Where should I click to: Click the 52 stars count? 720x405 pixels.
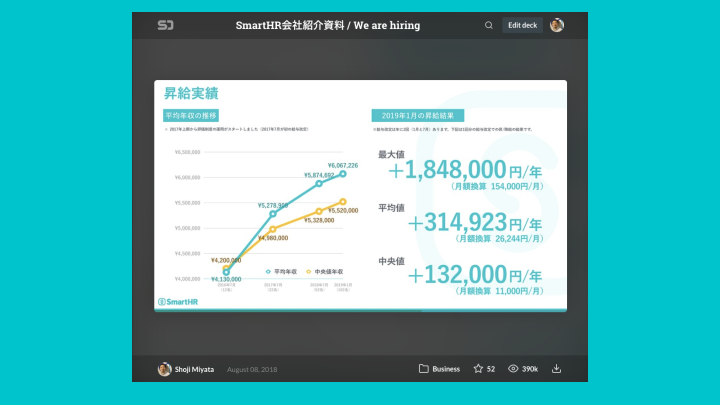pyautogui.click(x=491, y=369)
